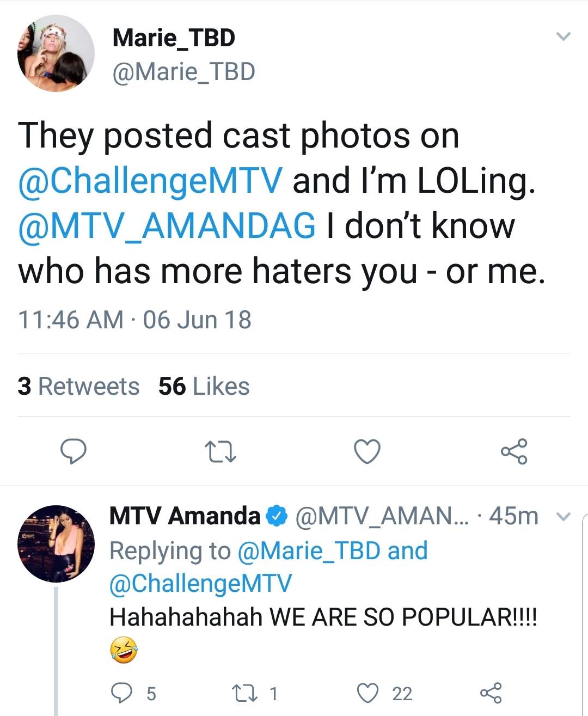Expand options chevron on Marie_TBD's tweet
The image size is (588, 716).
tap(563, 36)
